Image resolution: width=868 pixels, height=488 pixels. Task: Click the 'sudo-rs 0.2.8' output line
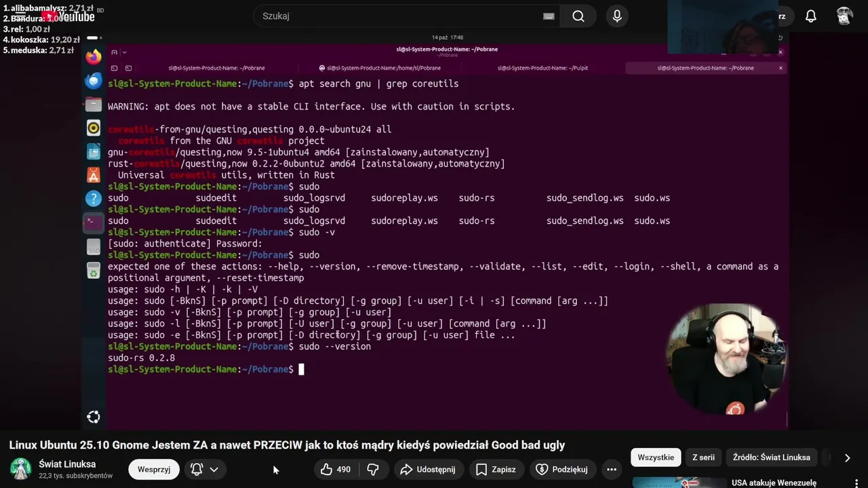pyautogui.click(x=141, y=358)
